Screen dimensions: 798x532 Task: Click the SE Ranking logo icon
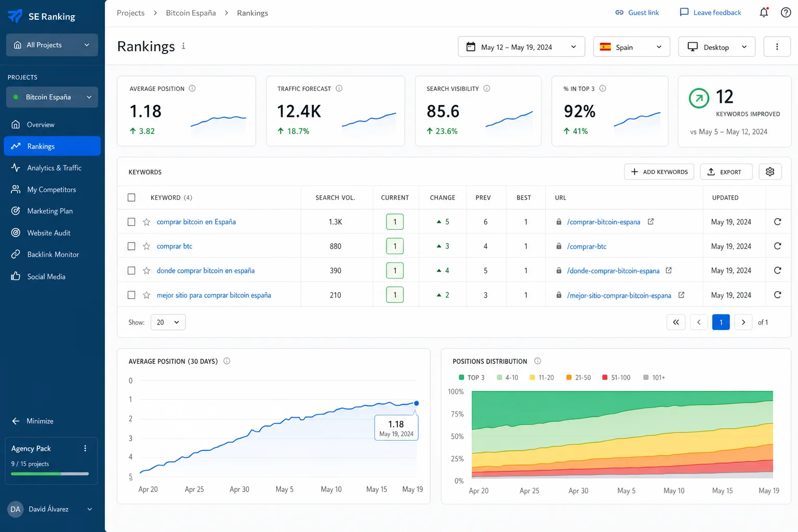15,16
